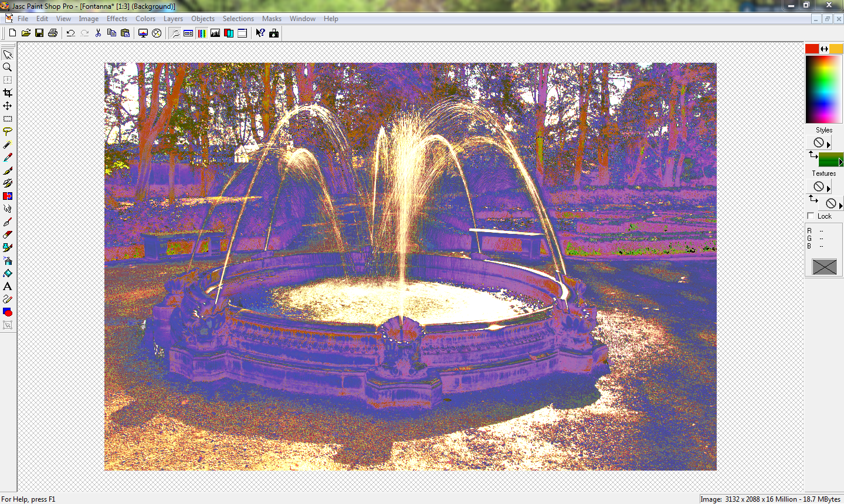Start screen capture with camera icon
The image size is (844, 504).
tap(274, 33)
